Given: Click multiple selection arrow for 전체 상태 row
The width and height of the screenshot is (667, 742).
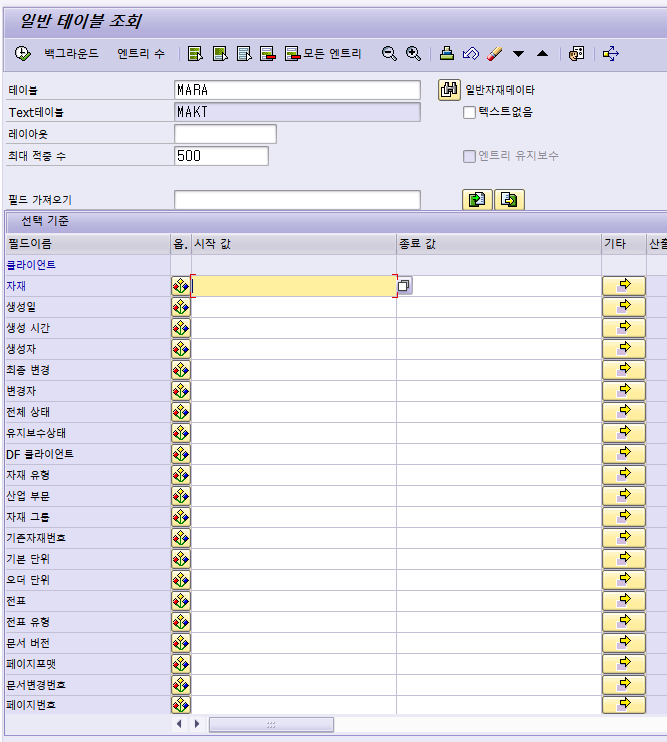Looking at the screenshot, I should click(x=623, y=412).
